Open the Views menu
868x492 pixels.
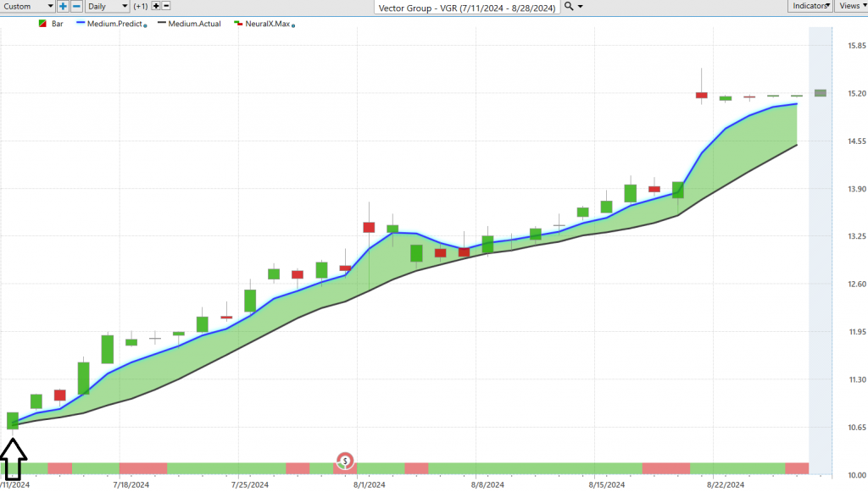point(851,6)
